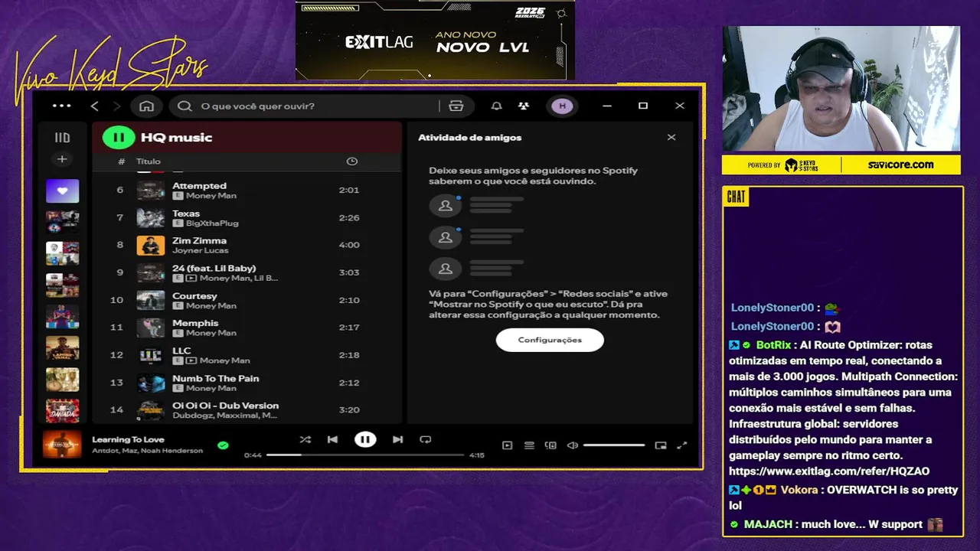The height and width of the screenshot is (551, 980).
Task: Click the ExitLag banner at top
Action: point(435,40)
